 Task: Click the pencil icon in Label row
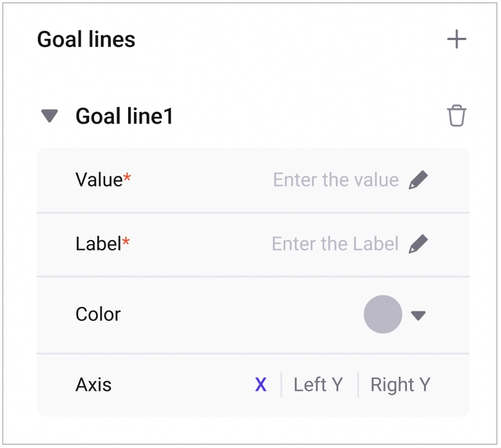pyautogui.click(x=419, y=244)
